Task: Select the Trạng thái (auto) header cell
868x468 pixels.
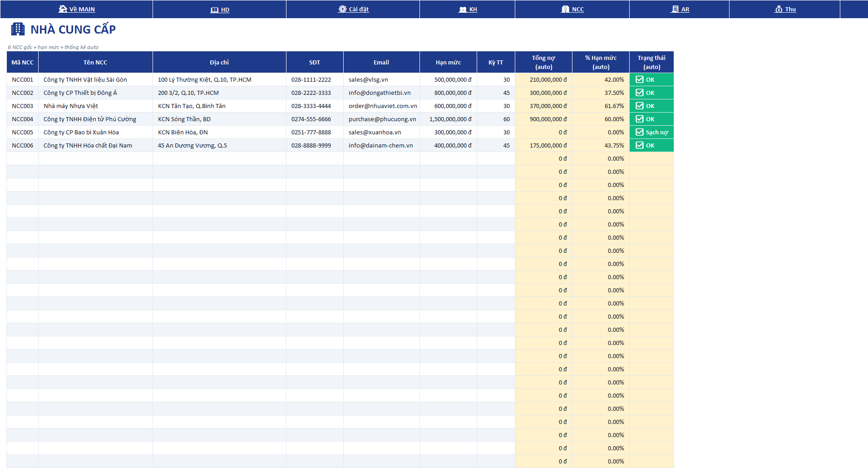Action: point(651,62)
